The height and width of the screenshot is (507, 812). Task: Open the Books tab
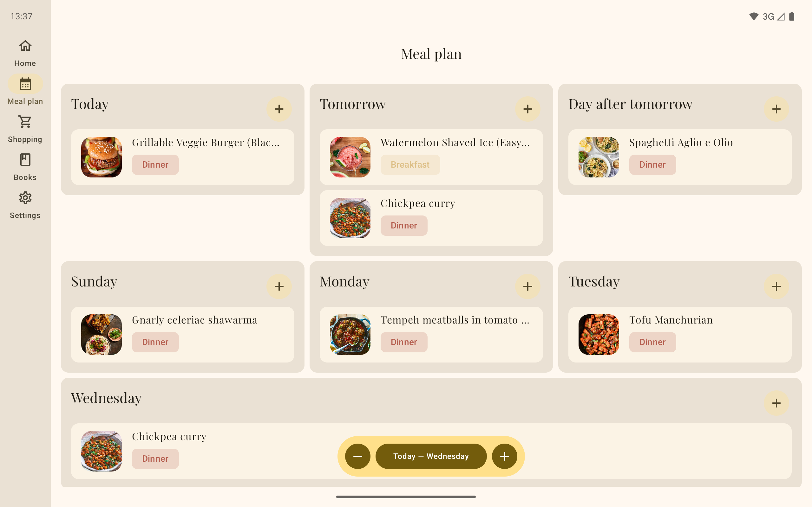click(25, 167)
